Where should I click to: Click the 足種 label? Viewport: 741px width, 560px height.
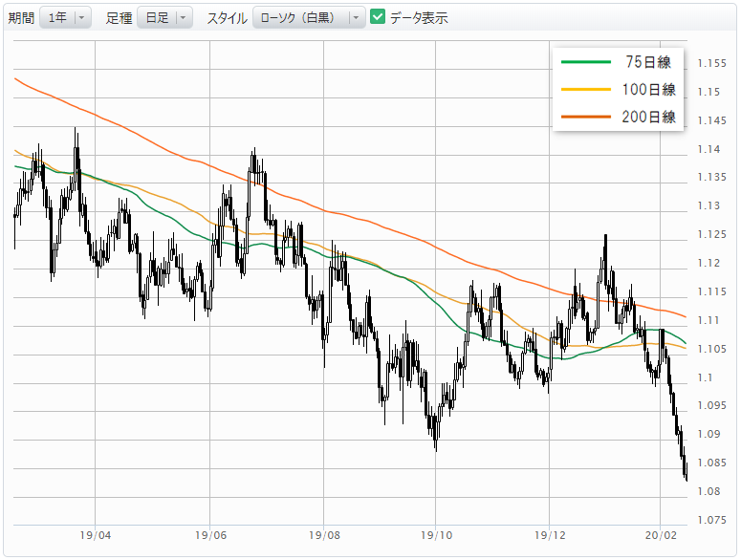pyautogui.click(x=120, y=18)
